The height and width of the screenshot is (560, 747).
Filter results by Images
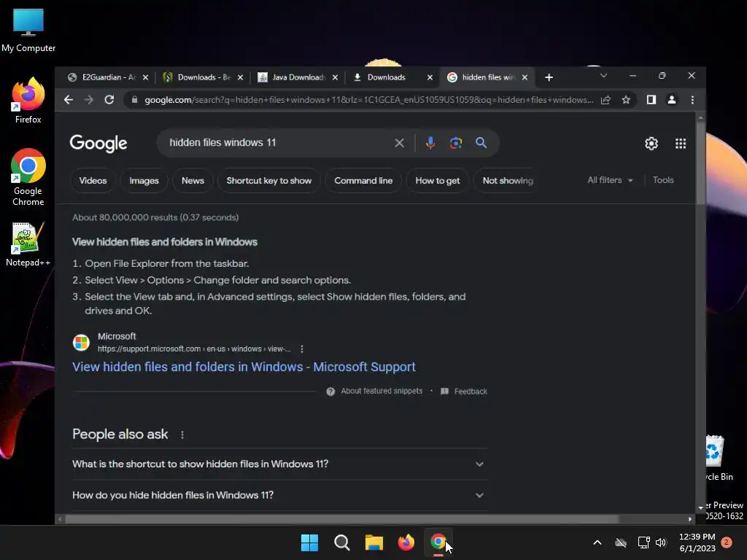tap(144, 181)
